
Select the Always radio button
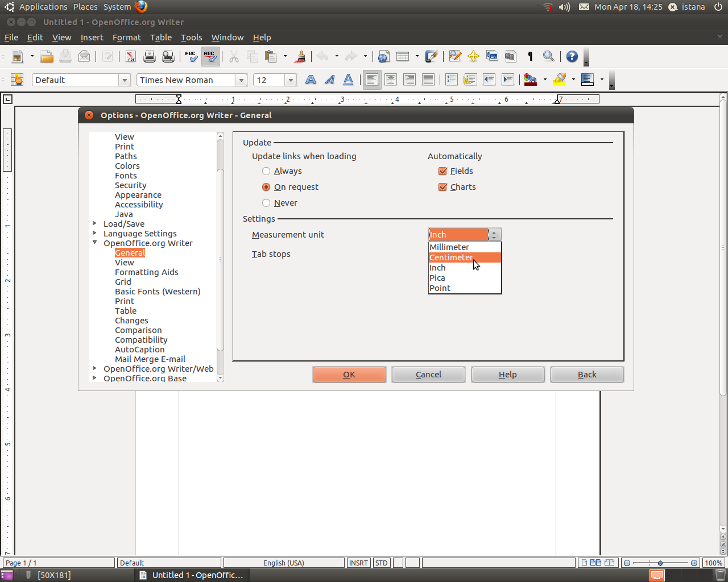pyautogui.click(x=266, y=171)
